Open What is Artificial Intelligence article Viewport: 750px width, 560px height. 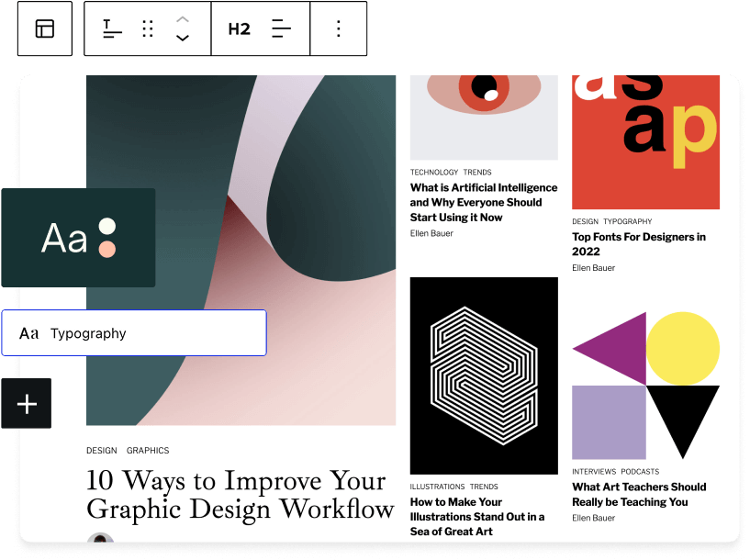coord(476,202)
